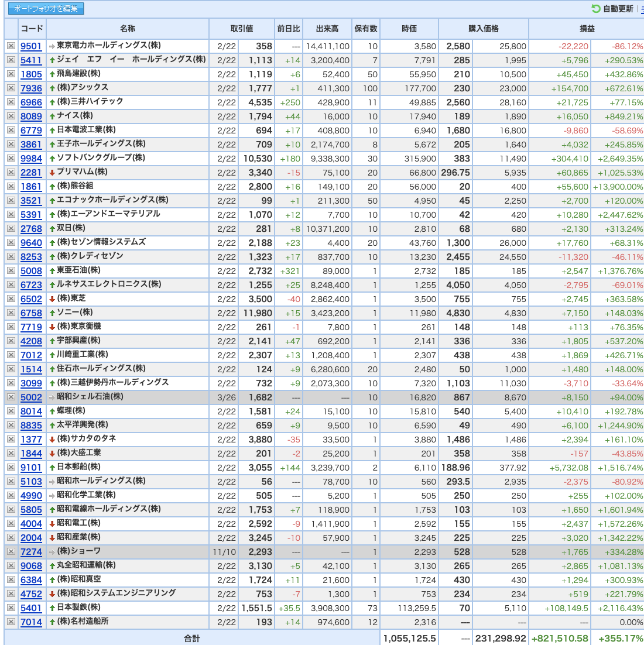This screenshot has height=645, width=644.
Task: Click the X icon beside code 6502
Action: 11,299
